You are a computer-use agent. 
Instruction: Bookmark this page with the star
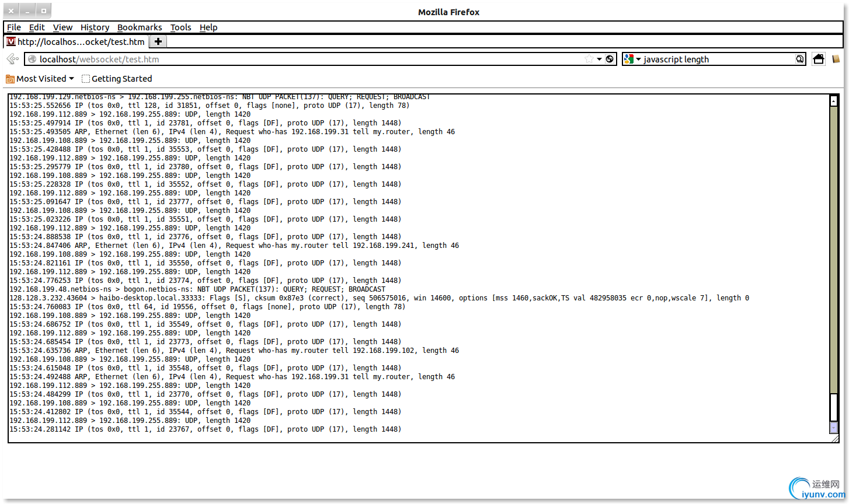pos(589,59)
